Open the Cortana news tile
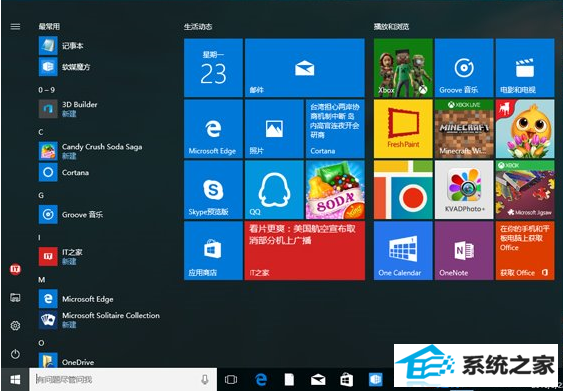563x392 pixels. click(x=335, y=129)
